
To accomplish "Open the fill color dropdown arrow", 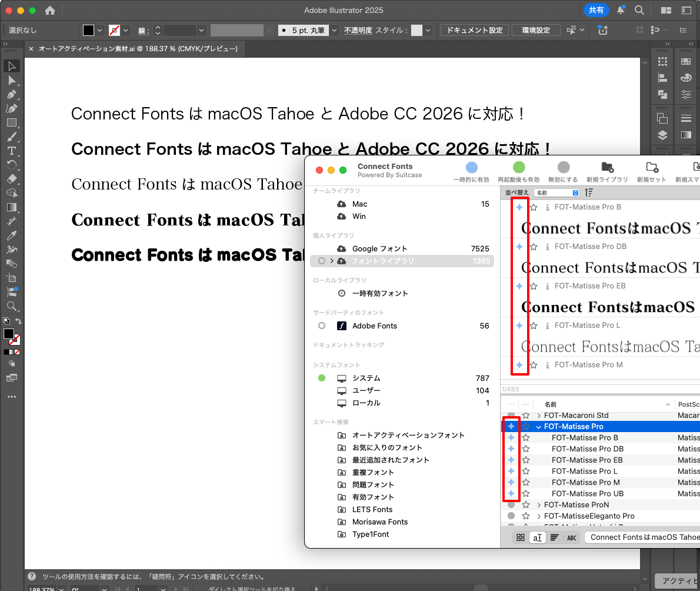I will coord(99,31).
